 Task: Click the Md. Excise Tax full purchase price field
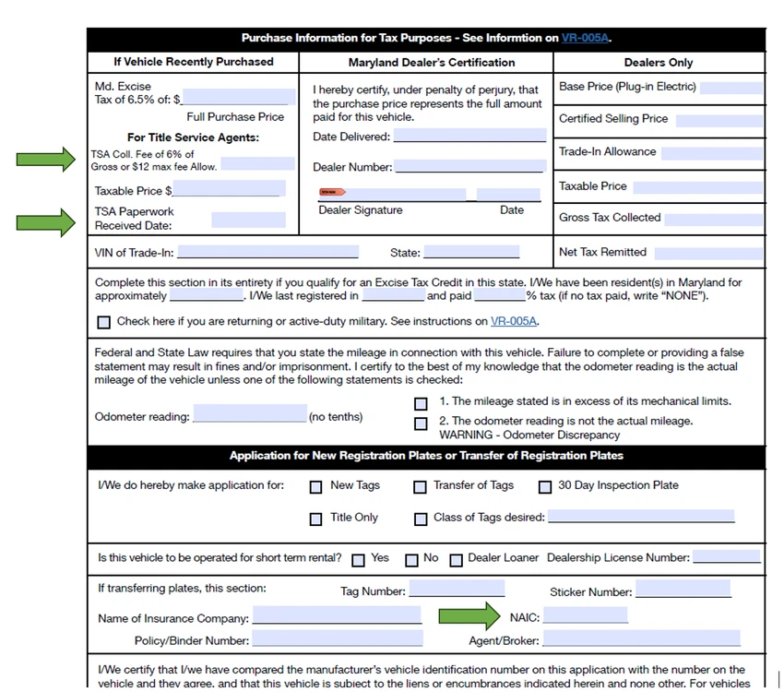(239, 97)
